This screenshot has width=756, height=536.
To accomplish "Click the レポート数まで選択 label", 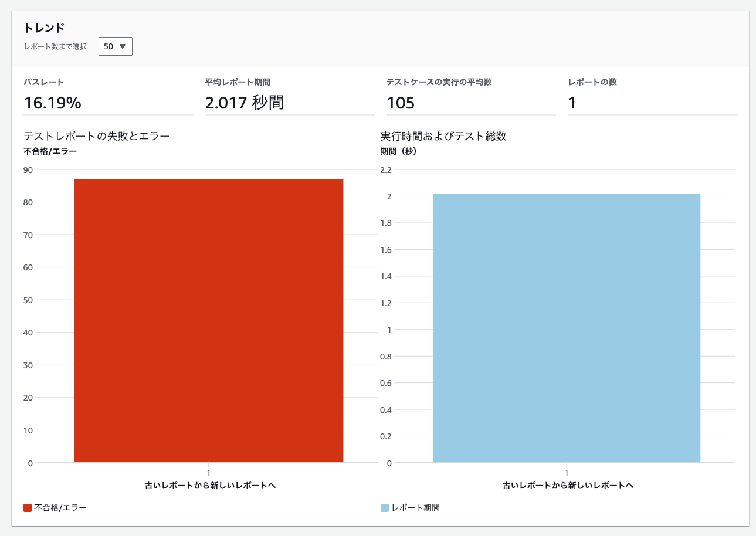I will [x=55, y=46].
